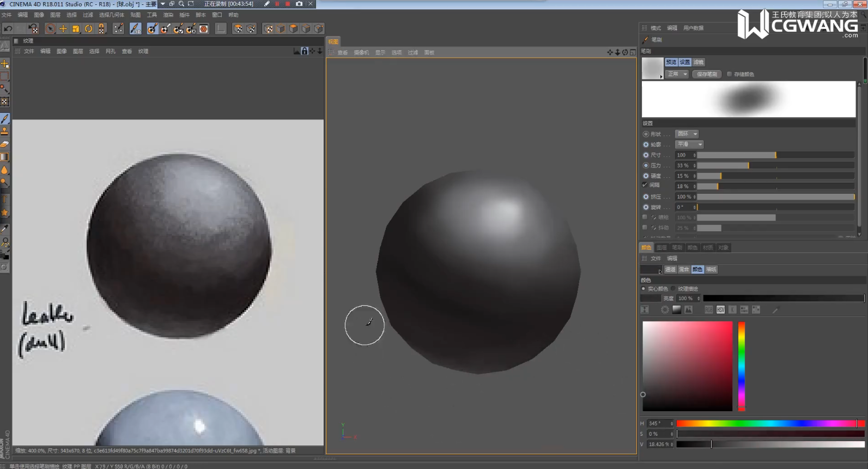Select the 纹理描绘 radio option
Screen dimensions: 868x469
coord(673,288)
